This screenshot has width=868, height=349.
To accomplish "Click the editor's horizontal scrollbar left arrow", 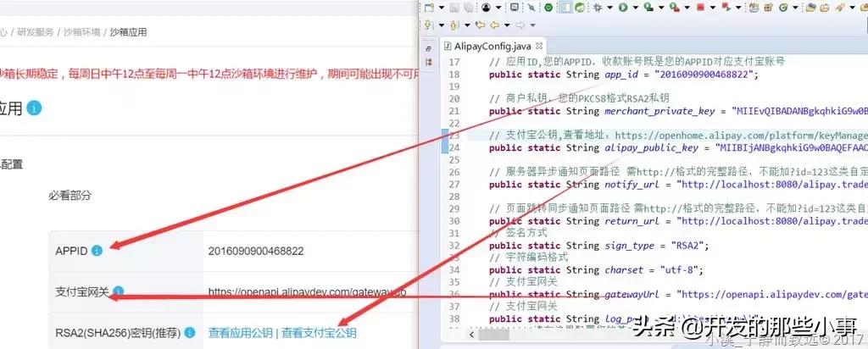I will point(471,335).
